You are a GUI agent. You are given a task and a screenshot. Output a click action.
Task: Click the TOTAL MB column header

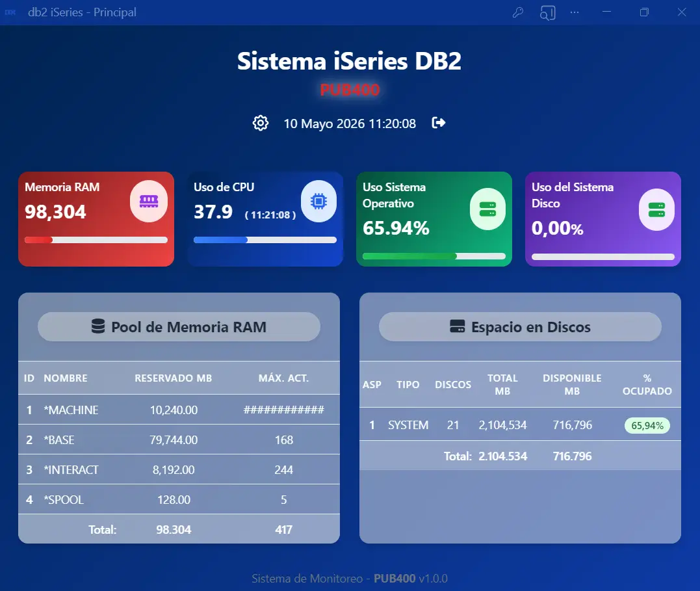pyautogui.click(x=502, y=385)
